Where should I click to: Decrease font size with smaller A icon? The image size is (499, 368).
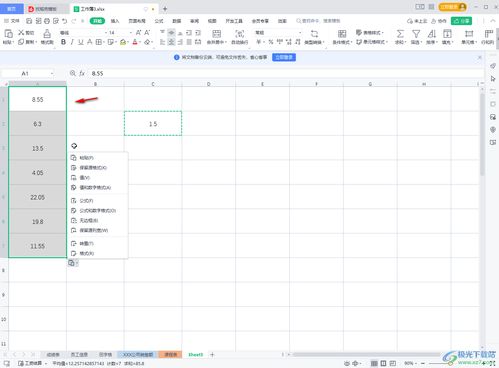(147, 32)
